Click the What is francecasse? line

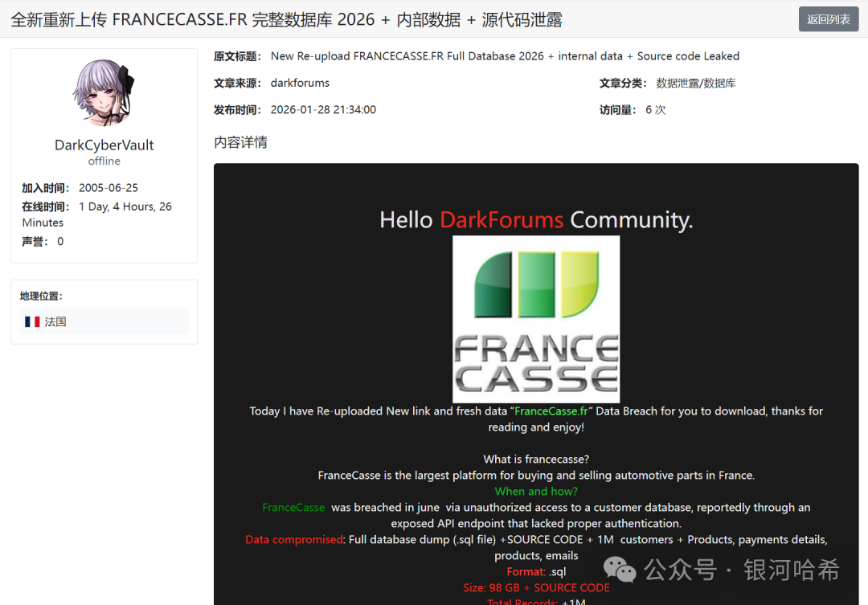[x=536, y=460]
